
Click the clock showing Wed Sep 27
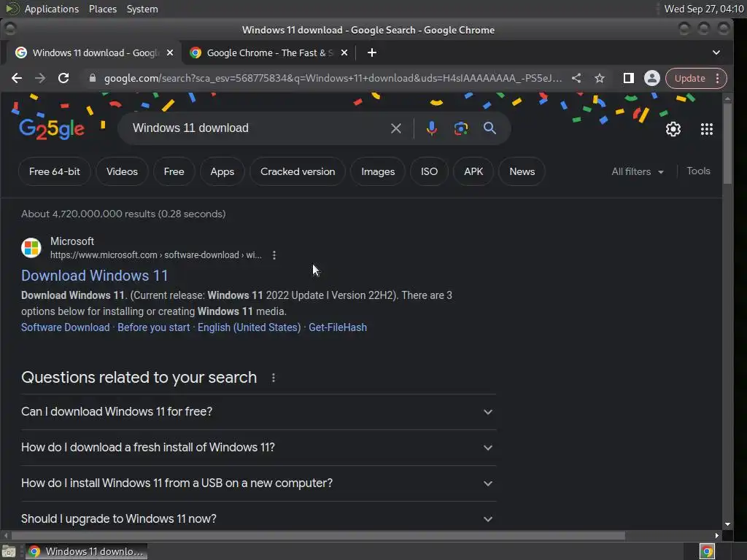(704, 9)
